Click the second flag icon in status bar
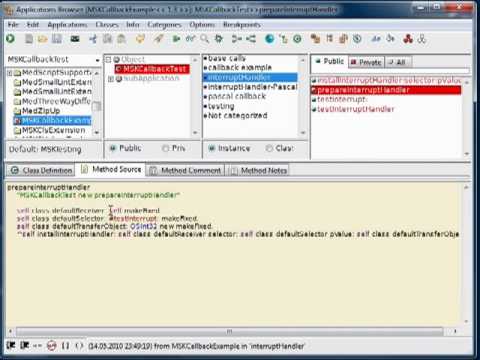Viewport: 480px width, 360px height. tap(24, 345)
